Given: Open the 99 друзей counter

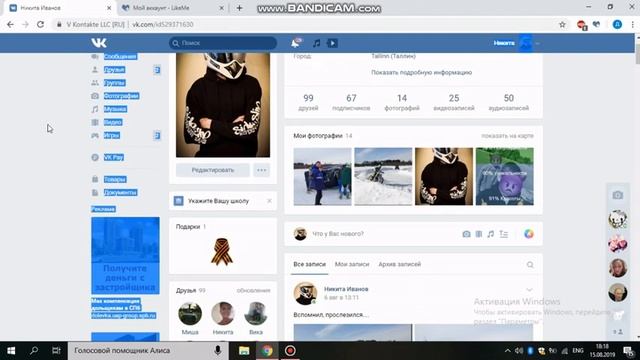Looking at the screenshot, I should (308, 102).
